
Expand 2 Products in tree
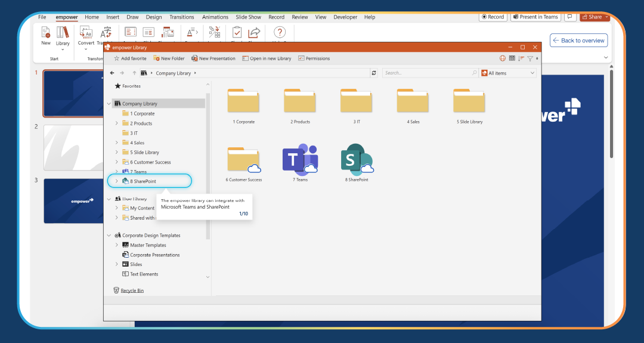[x=117, y=123]
